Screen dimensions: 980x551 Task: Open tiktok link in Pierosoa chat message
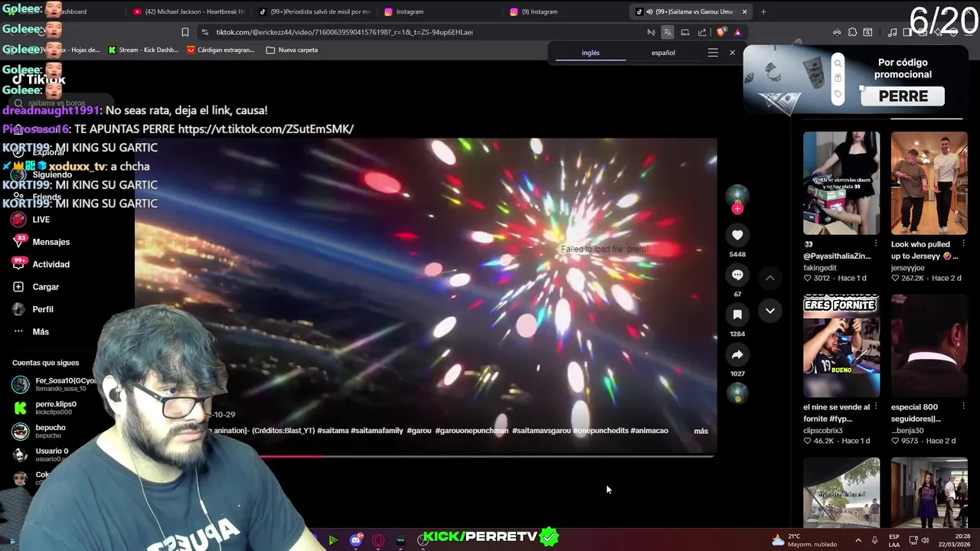[x=266, y=129]
